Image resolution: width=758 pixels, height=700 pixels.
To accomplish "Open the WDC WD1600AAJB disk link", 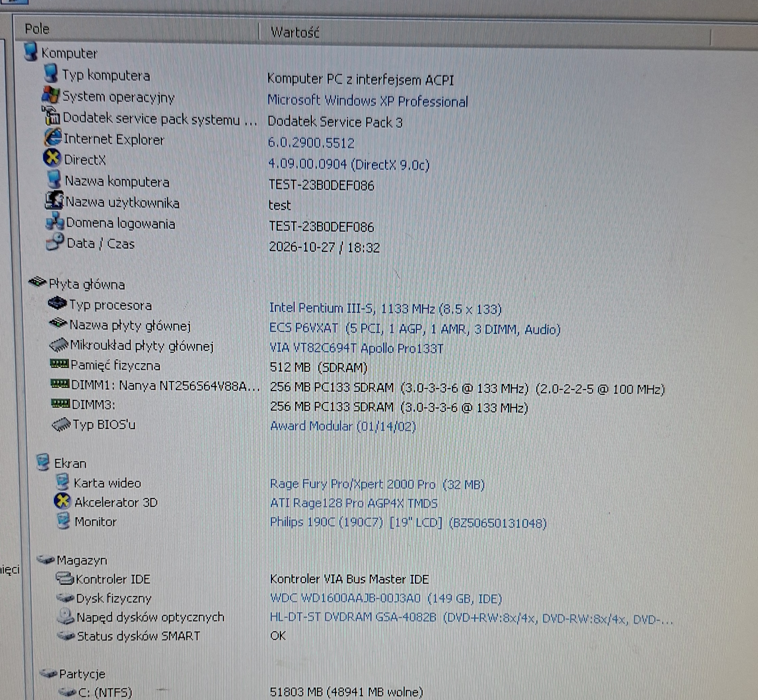I will pyautogui.click(x=386, y=598).
